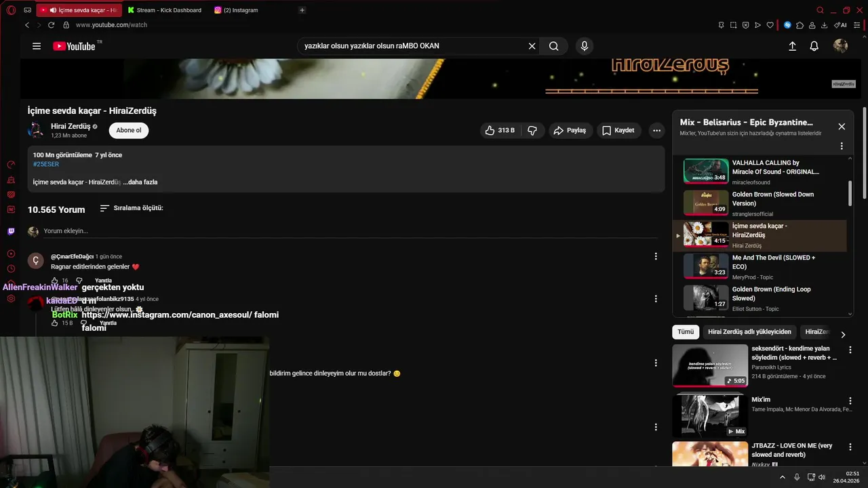Show hidden system tray icons
The width and height of the screenshot is (868, 488).
(783, 477)
